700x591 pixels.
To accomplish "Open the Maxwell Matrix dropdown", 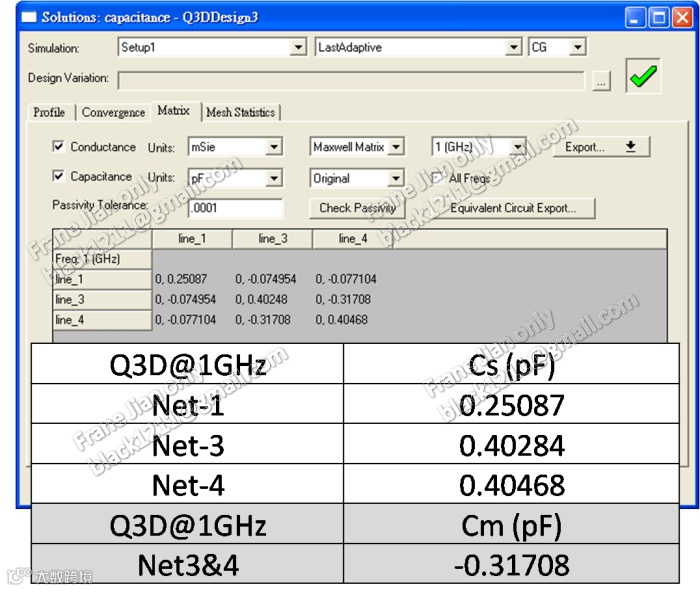I will pyautogui.click(x=396, y=146).
